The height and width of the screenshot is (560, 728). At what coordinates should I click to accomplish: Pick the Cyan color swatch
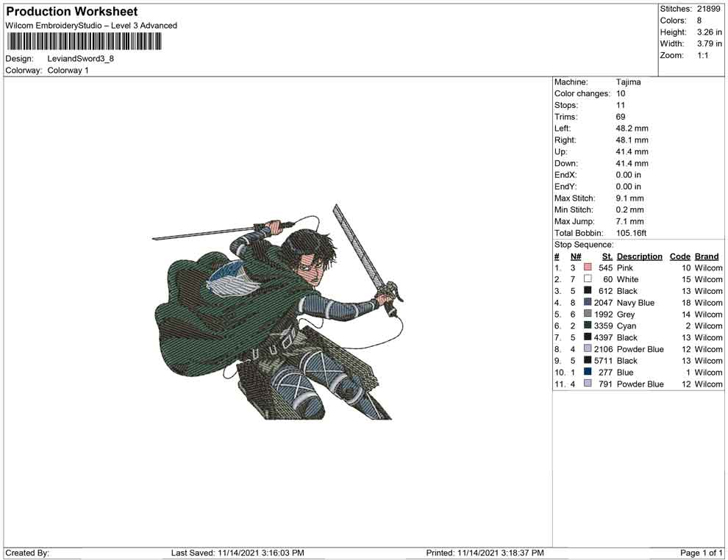tap(588, 326)
